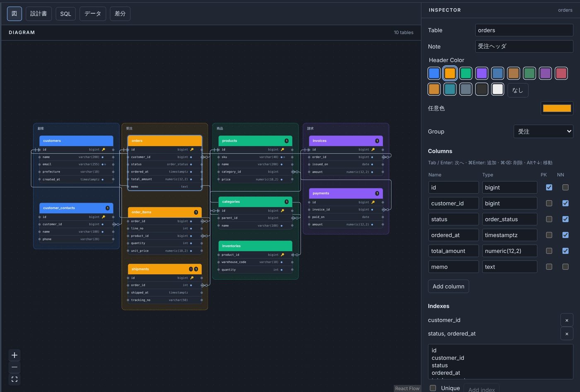The image size is (580, 392).
Task: Disable NN for customer_id column
Action: [x=565, y=203]
